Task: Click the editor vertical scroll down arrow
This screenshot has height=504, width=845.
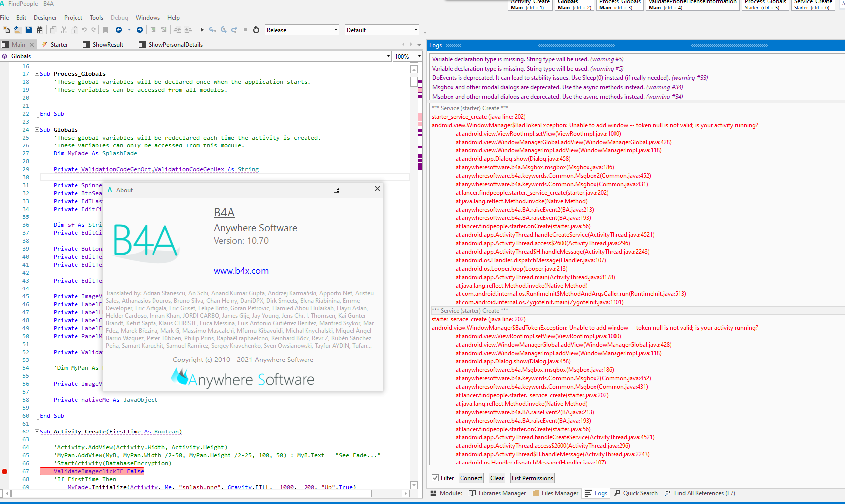Action: (414, 485)
